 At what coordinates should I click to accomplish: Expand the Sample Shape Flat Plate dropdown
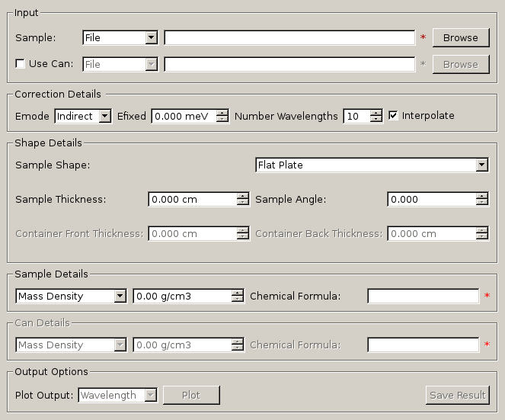coord(372,165)
